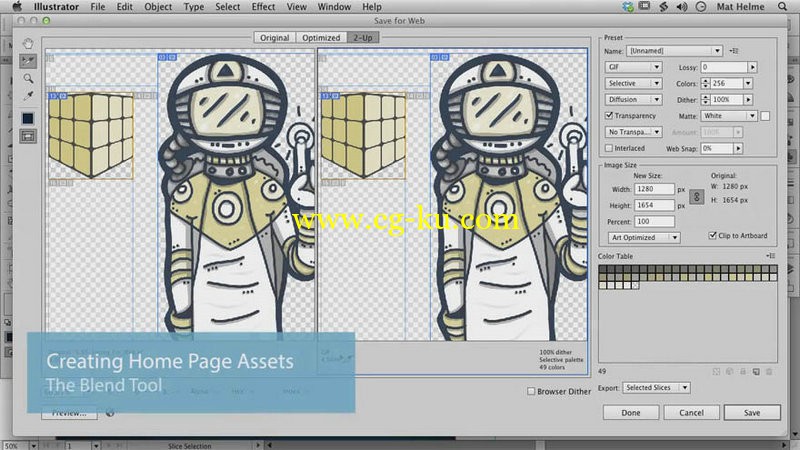Select the Hand tool in Save for Web
Viewport: 800px width, 450px height.
click(28, 44)
